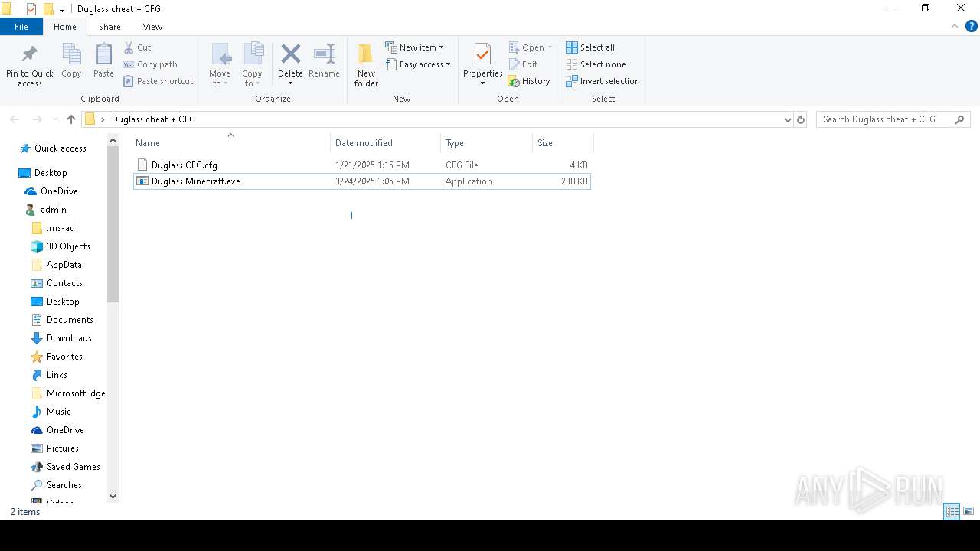Switch to the Home ribbon tab
This screenshot has width=980, height=551.
[x=65, y=27]
